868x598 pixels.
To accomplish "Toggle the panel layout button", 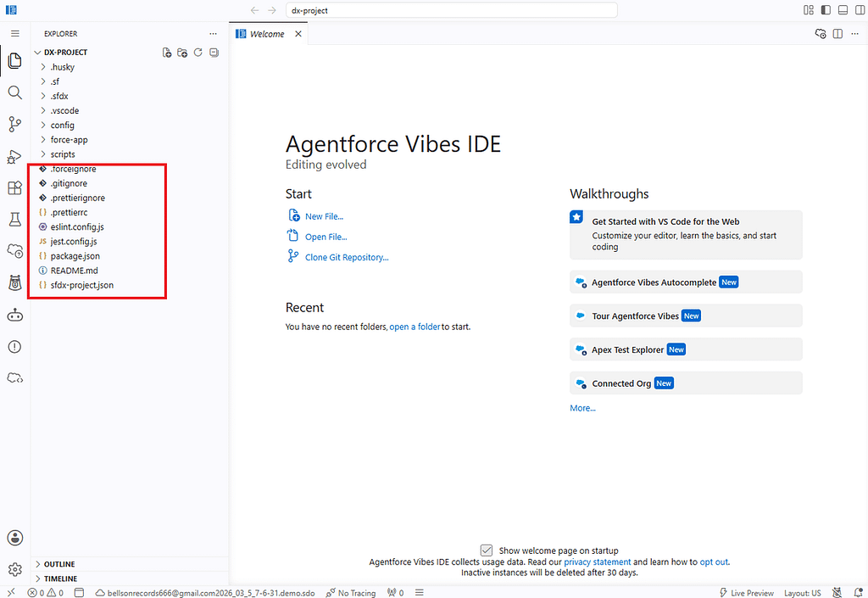I will click(843, 10).
